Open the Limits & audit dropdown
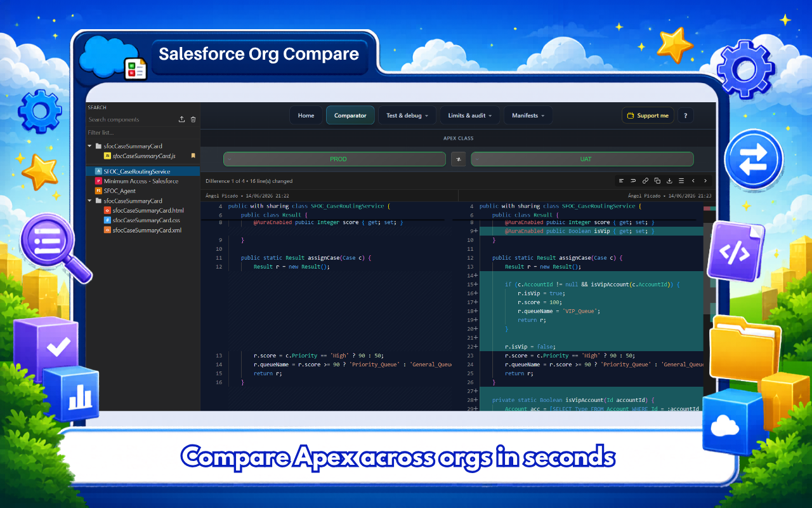Screen dimensions: 812x508 coord(470,116)
